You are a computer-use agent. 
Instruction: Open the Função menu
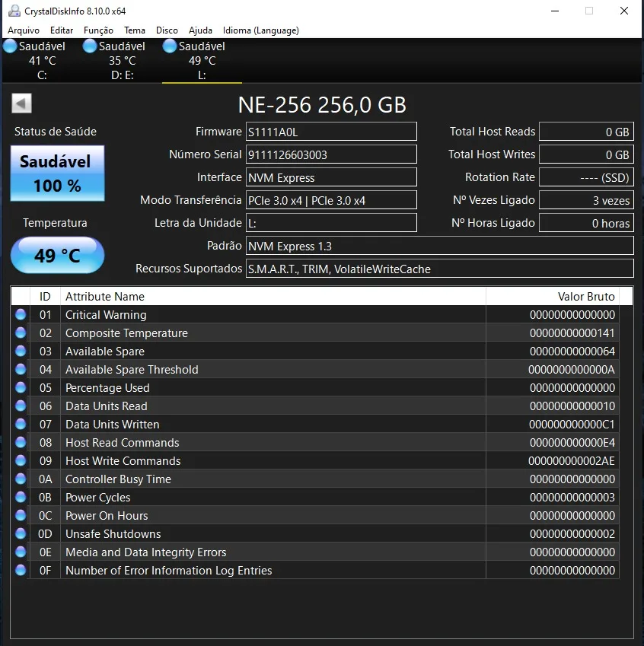(x=98, y=30)
